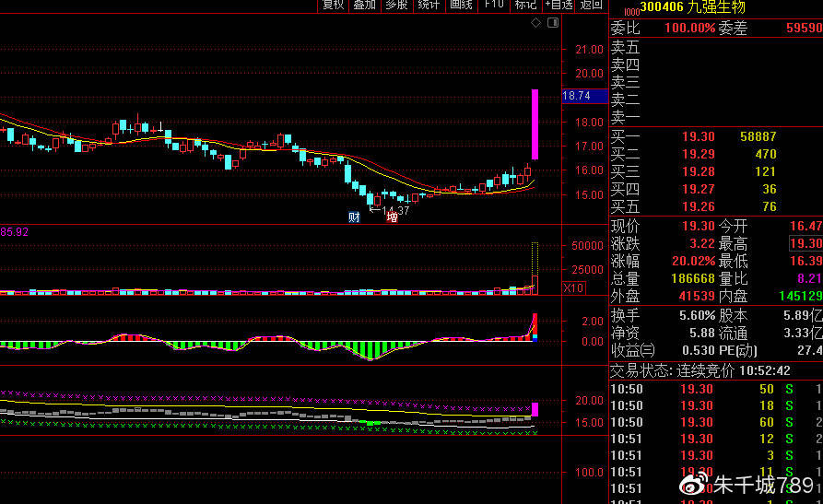Click the Weibo logo watermark
Screen dimensions: 823x504
[x=694, y=485]
